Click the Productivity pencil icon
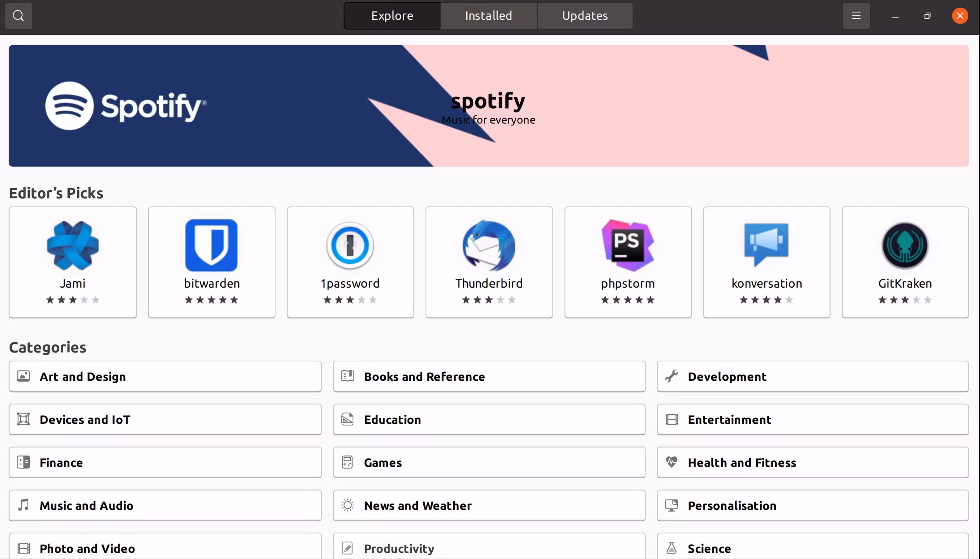This screenshot has height=559, width=980. click(347, 549)
